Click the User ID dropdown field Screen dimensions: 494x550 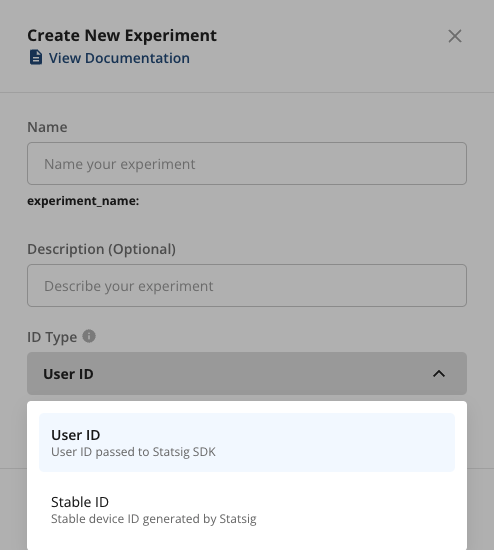pos(247,374)
